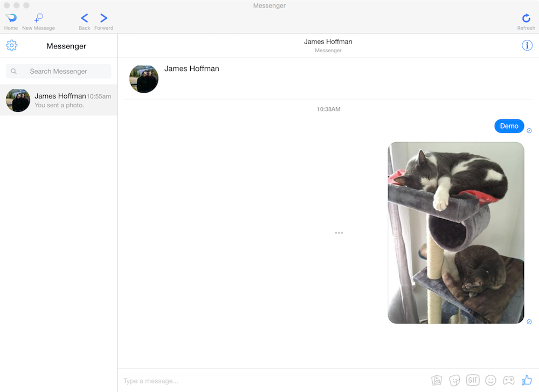Click James Hoffman's profile picture in chat
The height and width of the screenshot is (392, 539).
(x=144, y=79)
